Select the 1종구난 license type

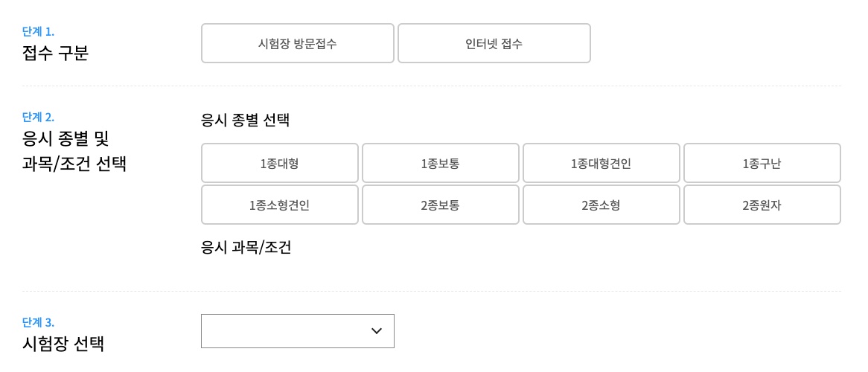(762, 163)
